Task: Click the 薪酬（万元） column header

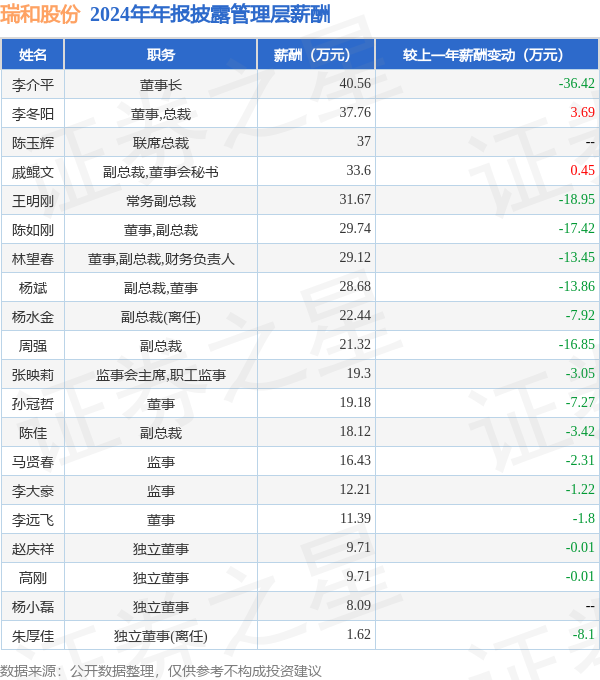Action: 316,55
